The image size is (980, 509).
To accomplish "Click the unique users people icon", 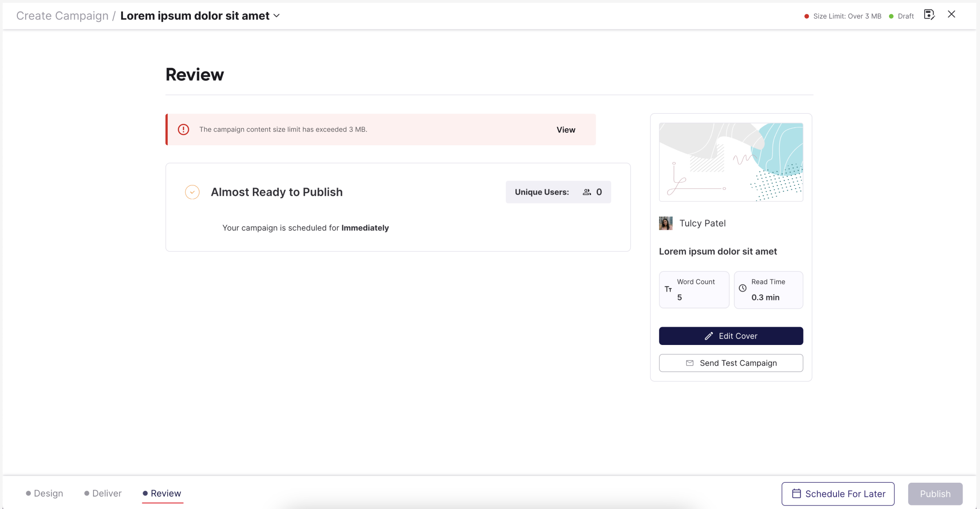I will coord(587,192).
